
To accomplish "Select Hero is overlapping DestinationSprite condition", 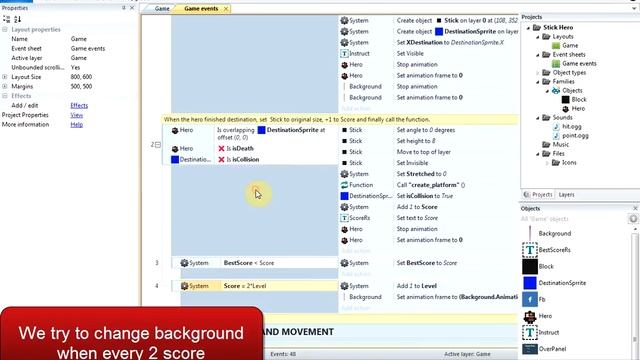I will 271,133.
